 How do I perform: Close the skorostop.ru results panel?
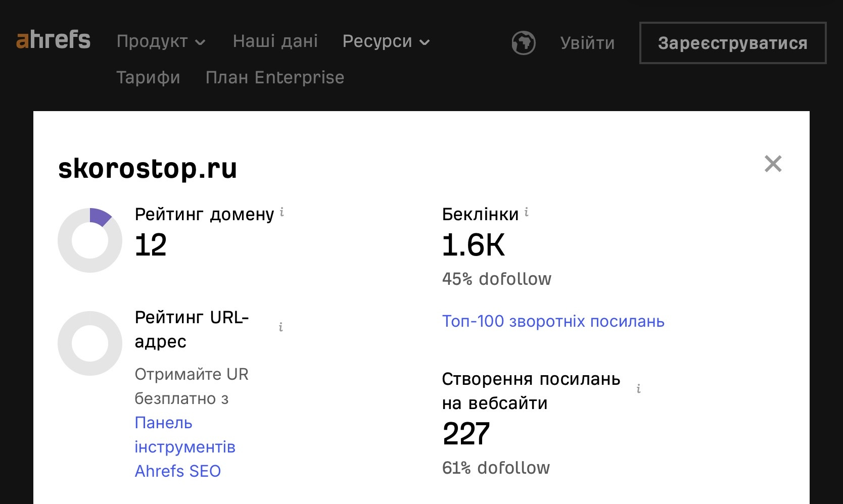[773, 164]
